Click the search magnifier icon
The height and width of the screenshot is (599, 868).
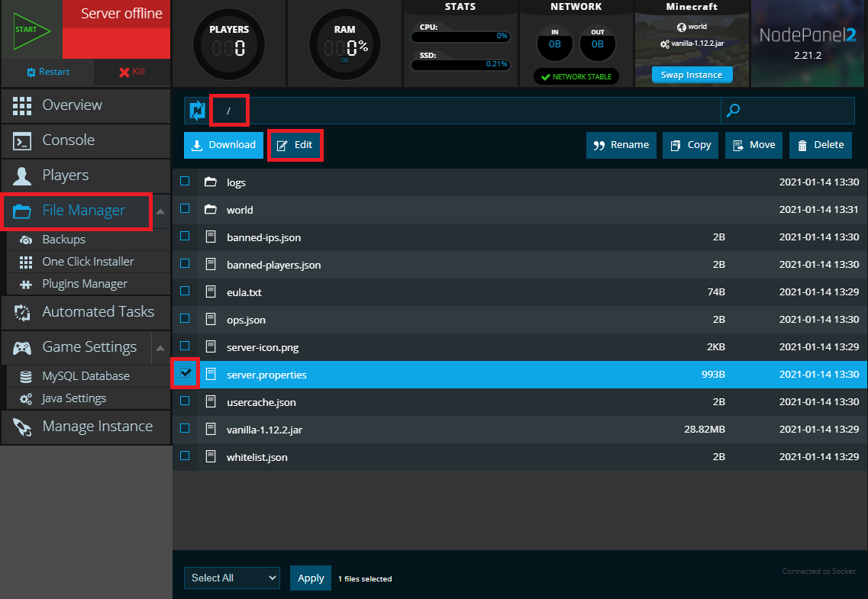pos(733,111)
